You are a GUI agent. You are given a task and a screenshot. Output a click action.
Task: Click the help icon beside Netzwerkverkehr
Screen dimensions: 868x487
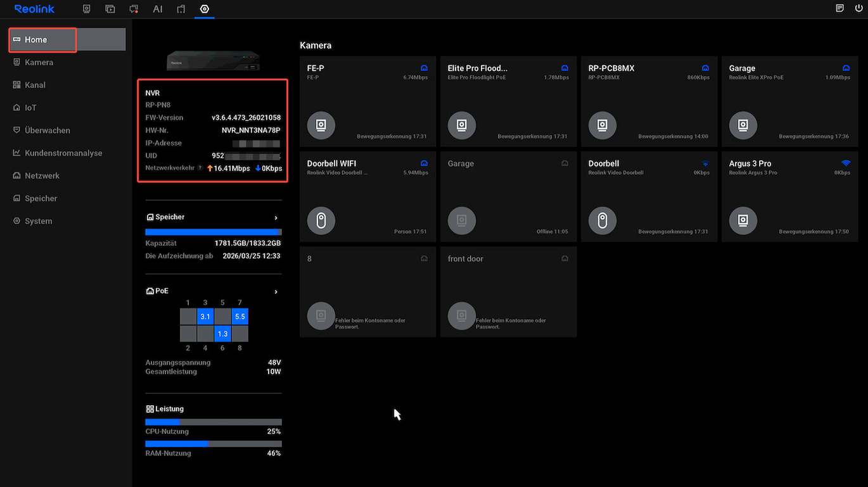click(x=200, y=168)
